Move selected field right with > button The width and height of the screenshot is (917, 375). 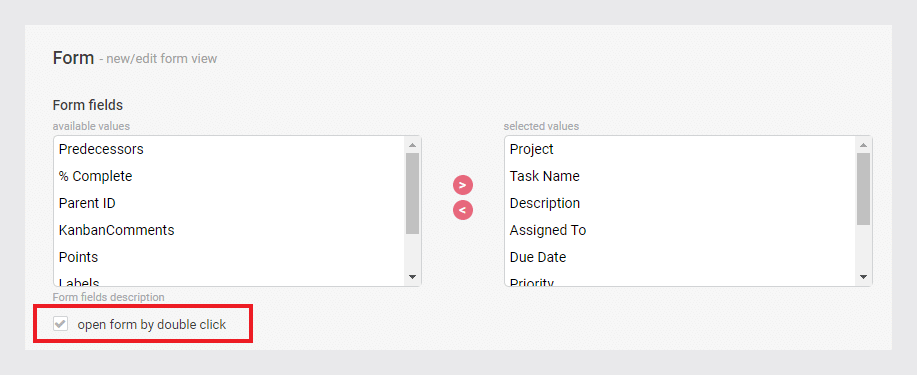(463, 185)
